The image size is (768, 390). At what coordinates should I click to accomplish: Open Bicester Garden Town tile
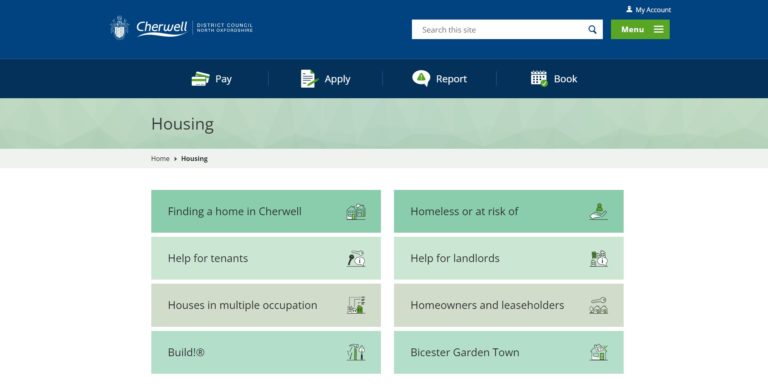click(508, 352)
